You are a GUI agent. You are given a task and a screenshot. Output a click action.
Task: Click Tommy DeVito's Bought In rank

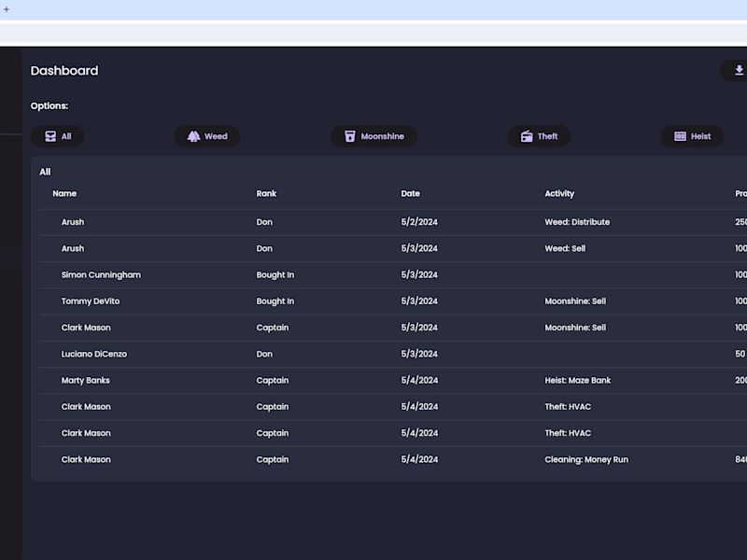click(275, 301)
